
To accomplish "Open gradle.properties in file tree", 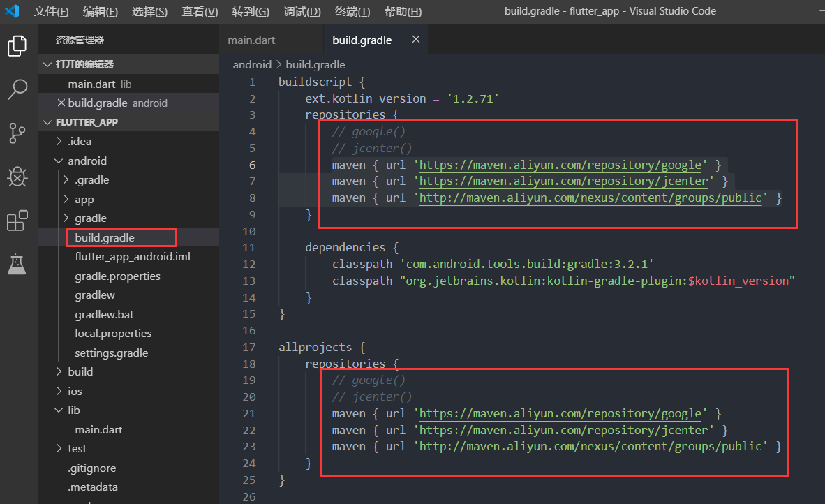I will (117, 276).
